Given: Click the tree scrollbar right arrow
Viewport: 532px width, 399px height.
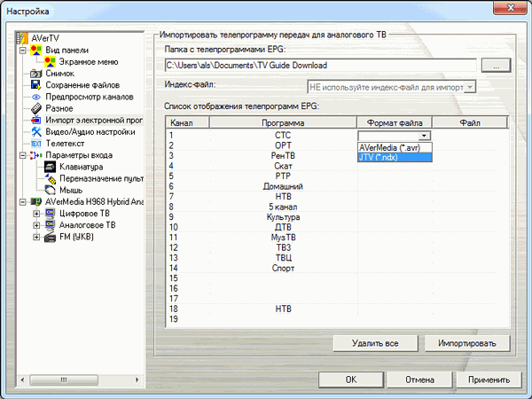Looking at the screenshot, I should coord(137,380).
